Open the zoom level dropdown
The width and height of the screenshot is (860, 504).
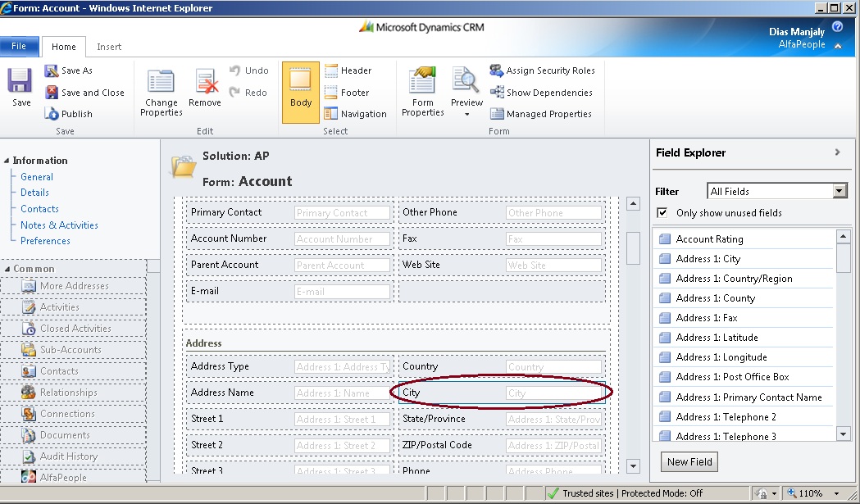(x=836, y=493)
